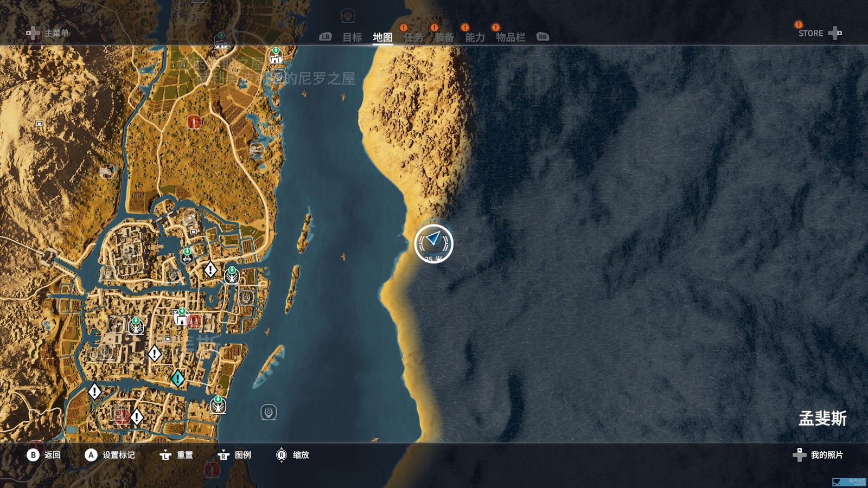Screen dimensions: 868x488
Task: Click the LB bumper icon
Action: [325, 37]
